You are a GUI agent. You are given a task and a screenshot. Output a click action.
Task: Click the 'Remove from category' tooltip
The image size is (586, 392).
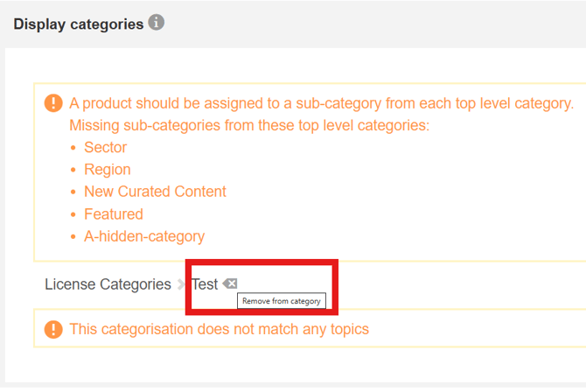(x=282, y=301)
